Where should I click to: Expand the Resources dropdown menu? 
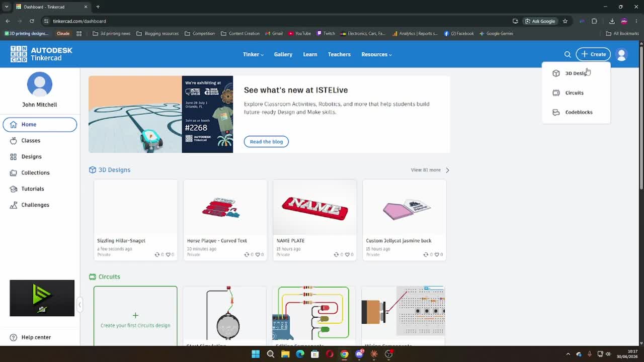tap(376, 54)
